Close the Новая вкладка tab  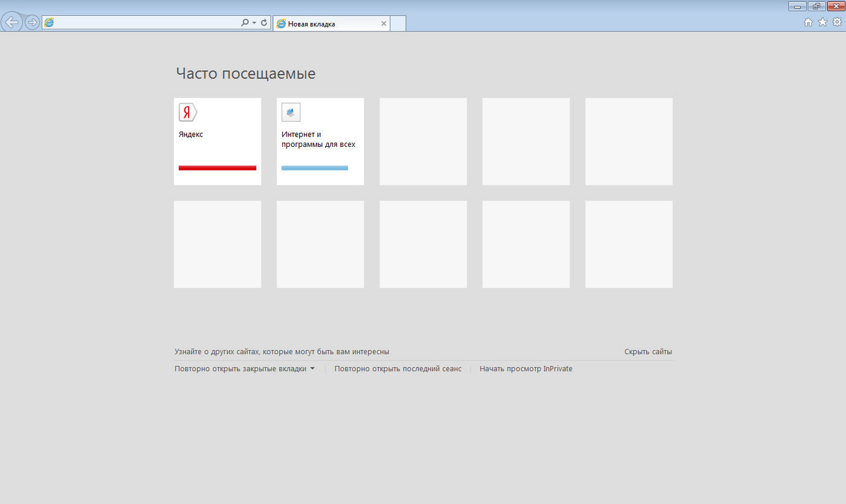[384, 24]
